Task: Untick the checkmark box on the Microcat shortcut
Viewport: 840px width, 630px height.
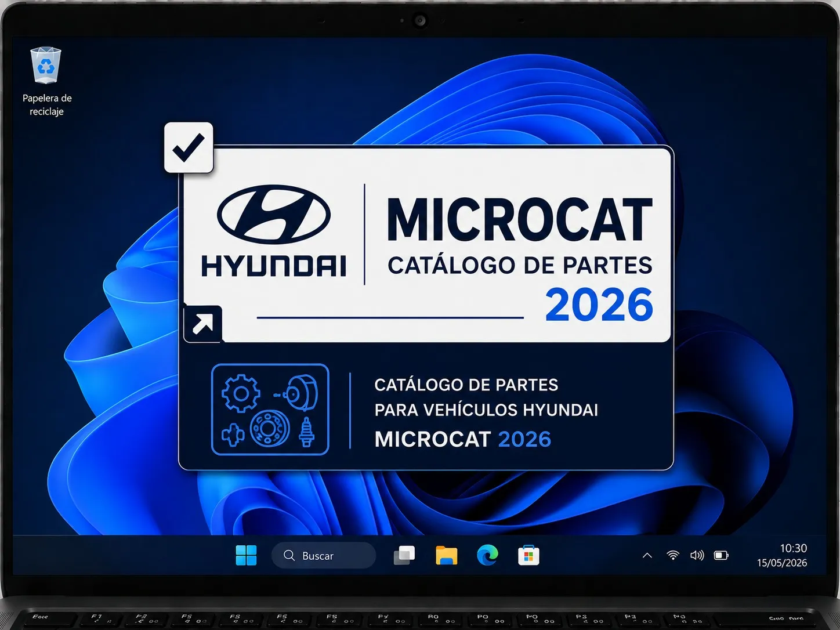Action: tap(189, 147)
